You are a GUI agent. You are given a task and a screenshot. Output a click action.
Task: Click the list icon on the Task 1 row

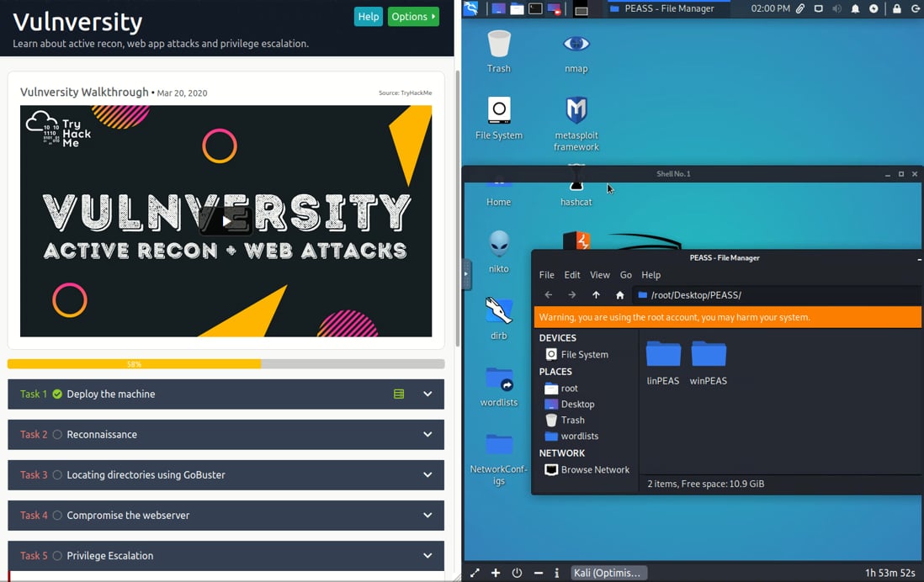(x=399, y=394)
